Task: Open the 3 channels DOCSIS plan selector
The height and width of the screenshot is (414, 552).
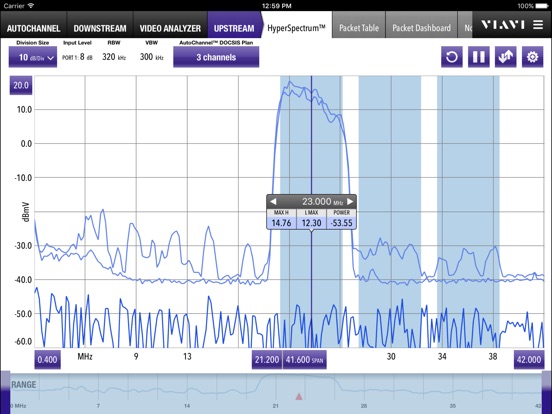Action: coord(216,57)
